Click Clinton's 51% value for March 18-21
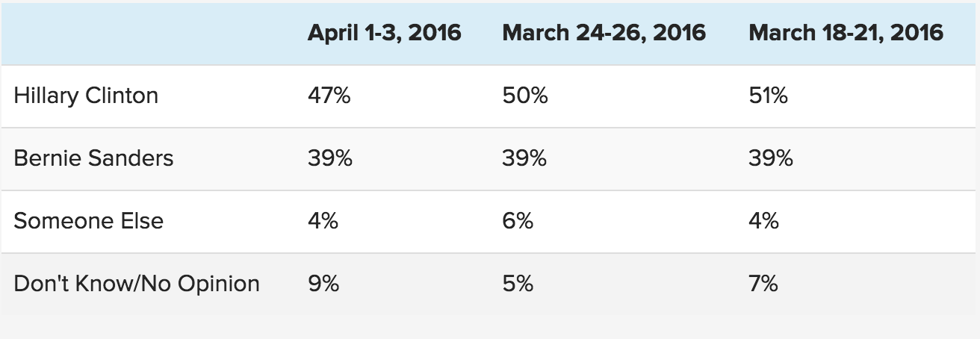This screenshot has height=339, width=980. click(769, 96)
